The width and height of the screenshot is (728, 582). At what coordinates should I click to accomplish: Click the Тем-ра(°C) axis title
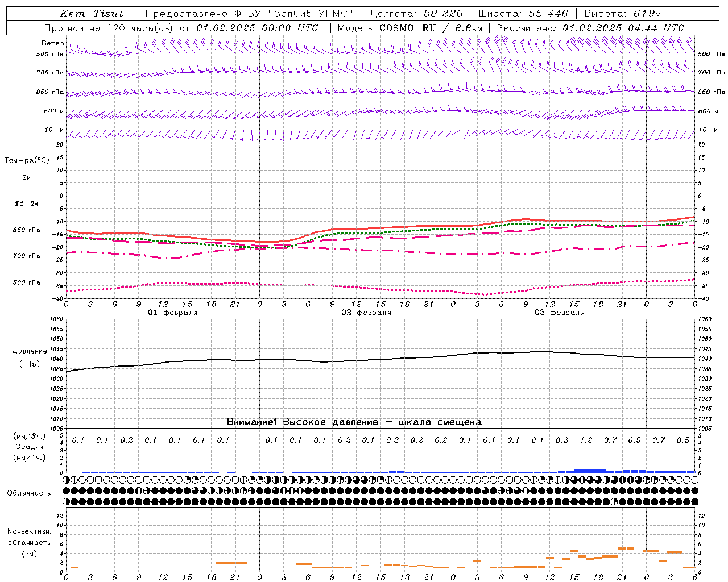click(x=27, y=161)
